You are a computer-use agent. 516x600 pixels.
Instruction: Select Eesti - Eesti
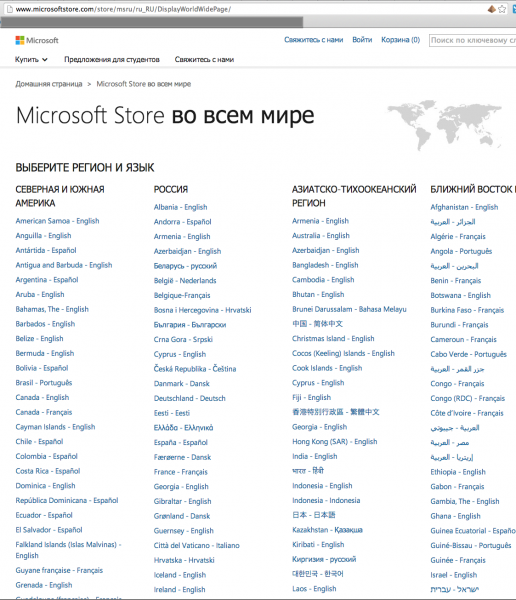172,413
